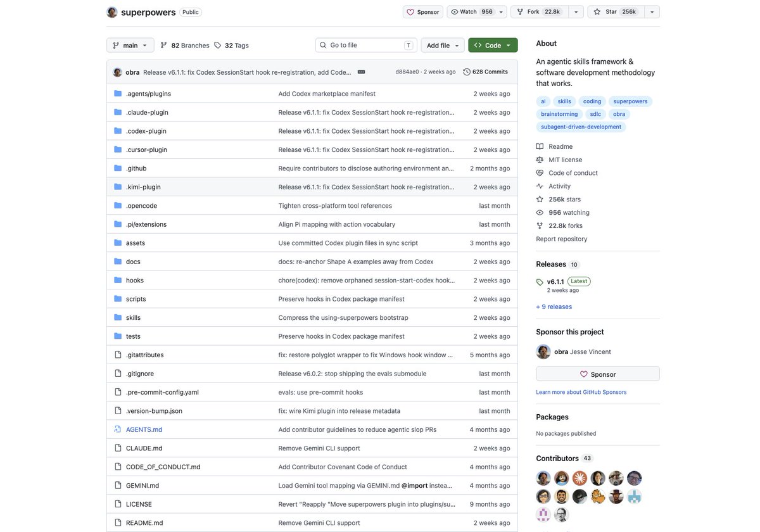Open the tags icon next to 32 Tags
The height and width of the screenshot is (532, 760).
[x=218, y=46]
